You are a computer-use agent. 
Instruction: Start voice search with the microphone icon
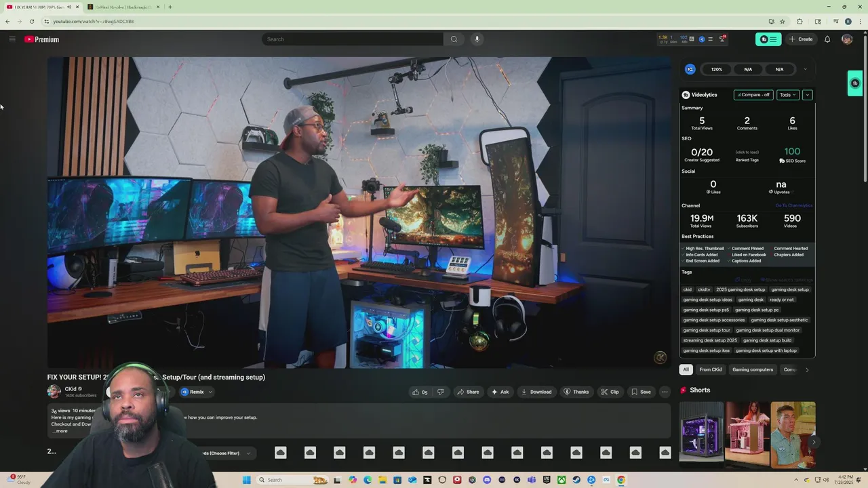pos(477,39)
